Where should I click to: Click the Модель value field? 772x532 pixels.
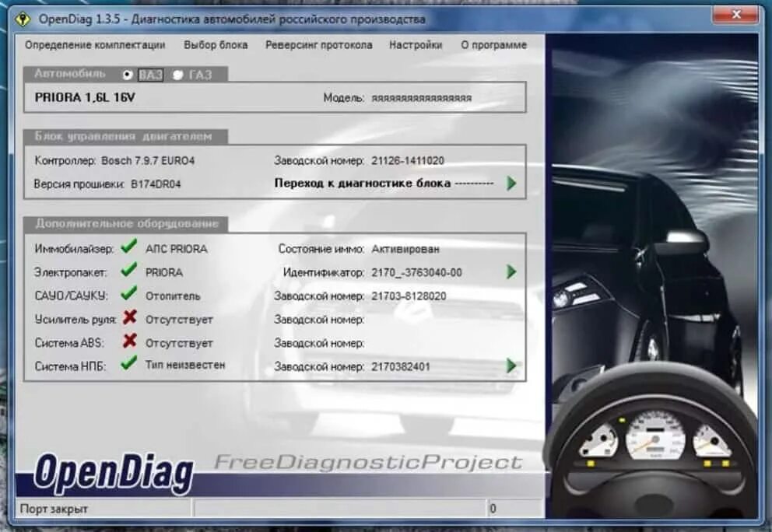tap(422, 98)
